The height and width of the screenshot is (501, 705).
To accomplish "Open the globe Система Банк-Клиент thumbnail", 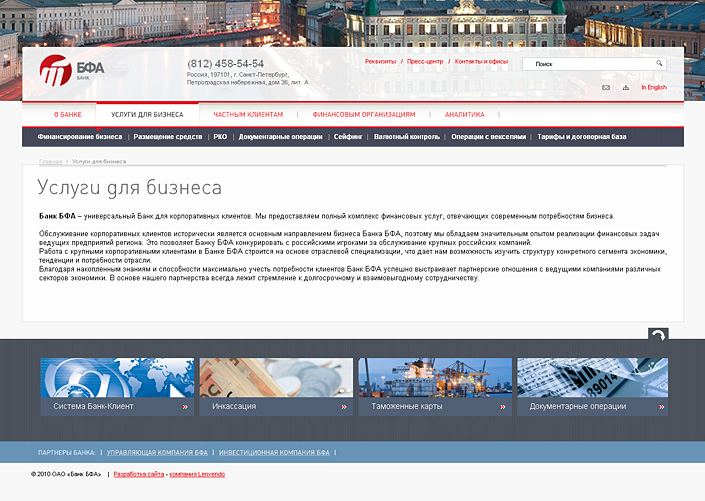I will 117,377.
